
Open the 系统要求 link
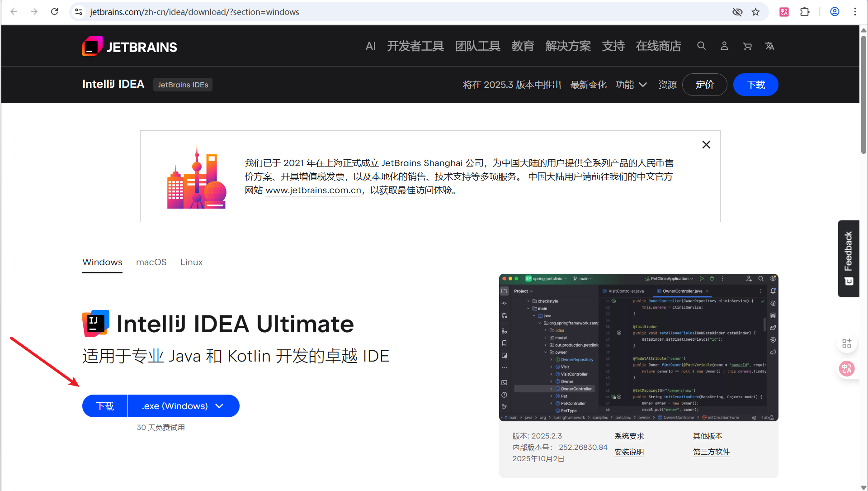tap(629, 436)
